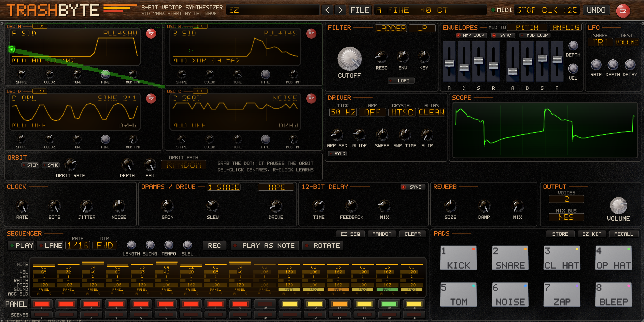Click the EZ button on OSC B
The width and height of the screenshot is (644, 322).
(311, 34)
